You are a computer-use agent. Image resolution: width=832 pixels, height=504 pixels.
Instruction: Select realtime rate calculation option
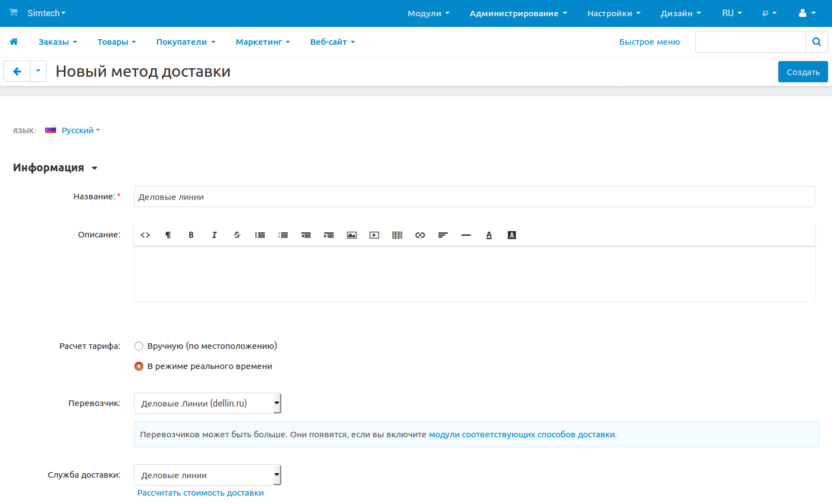139,366
